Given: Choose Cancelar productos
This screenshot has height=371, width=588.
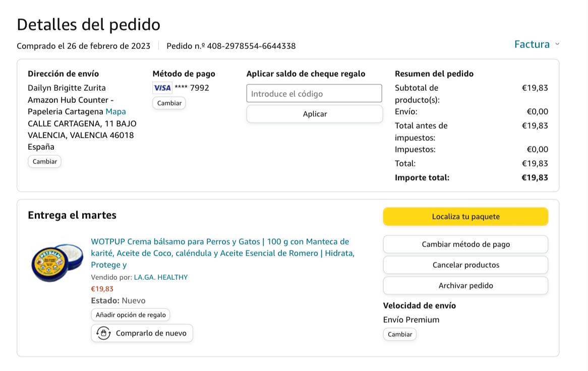Looking at the screenshot, I should (x=465, y=265).
